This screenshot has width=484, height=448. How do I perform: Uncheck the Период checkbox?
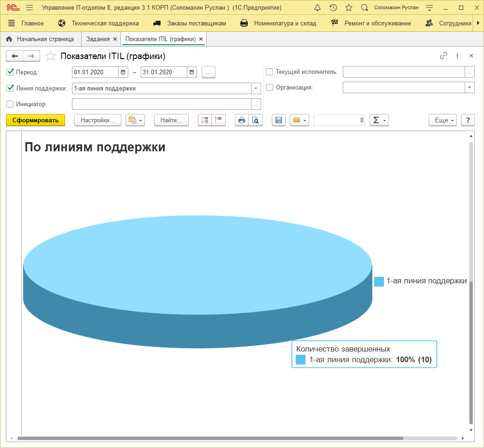tap(10, 72)
